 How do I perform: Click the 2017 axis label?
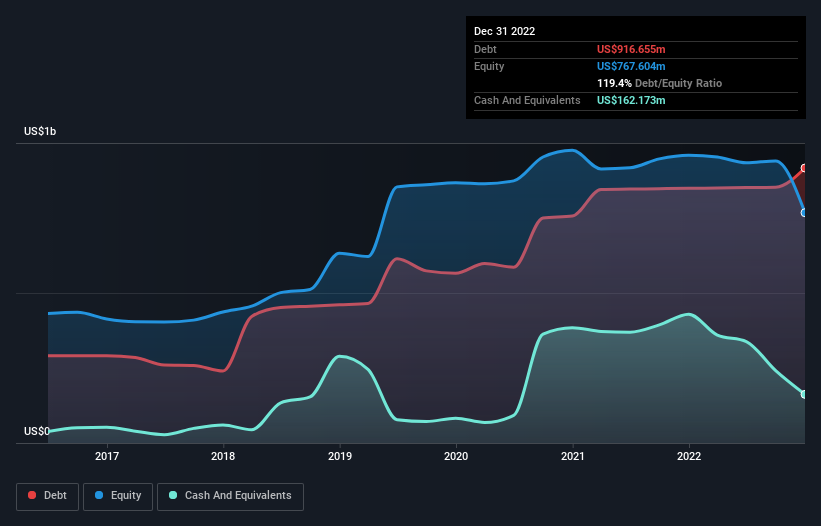coord(107,456)
